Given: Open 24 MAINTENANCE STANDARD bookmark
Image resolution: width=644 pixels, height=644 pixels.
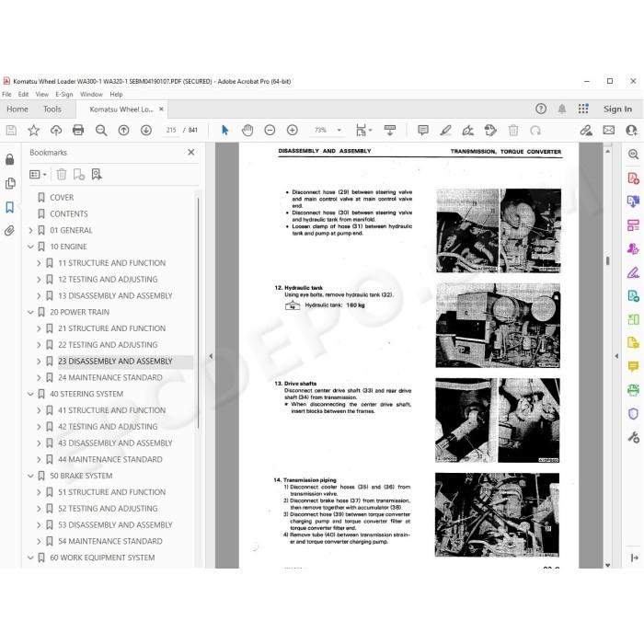Looking at the screenshot, I should pyautogui.click(x=110, y=377).
